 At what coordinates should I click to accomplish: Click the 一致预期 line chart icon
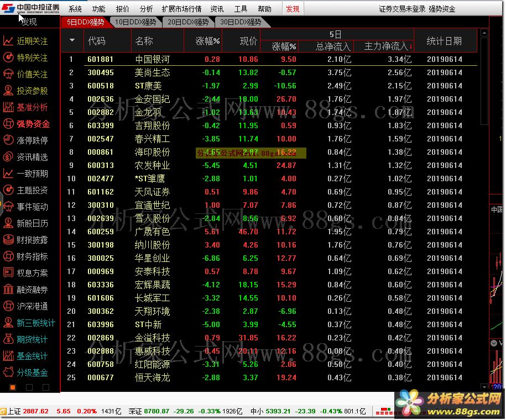[8, 174]
